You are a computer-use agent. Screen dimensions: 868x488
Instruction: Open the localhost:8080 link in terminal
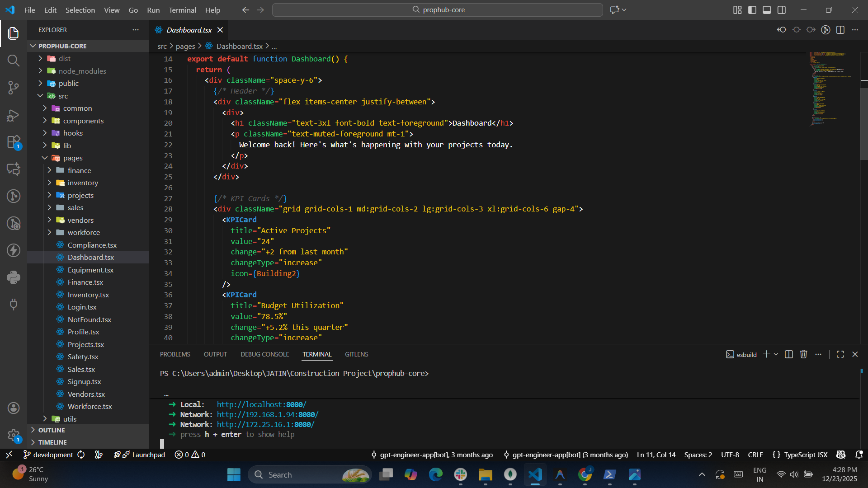point(261,405)
